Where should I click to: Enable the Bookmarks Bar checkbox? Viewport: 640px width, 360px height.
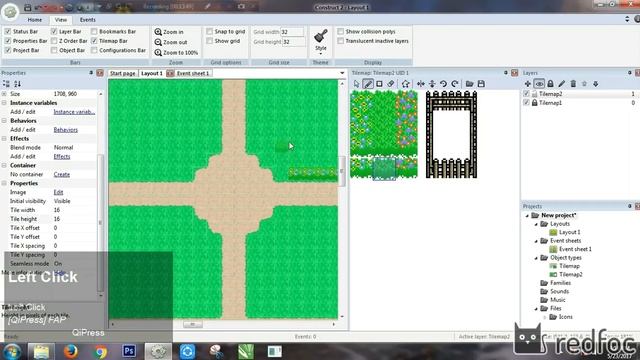(94, 31)
